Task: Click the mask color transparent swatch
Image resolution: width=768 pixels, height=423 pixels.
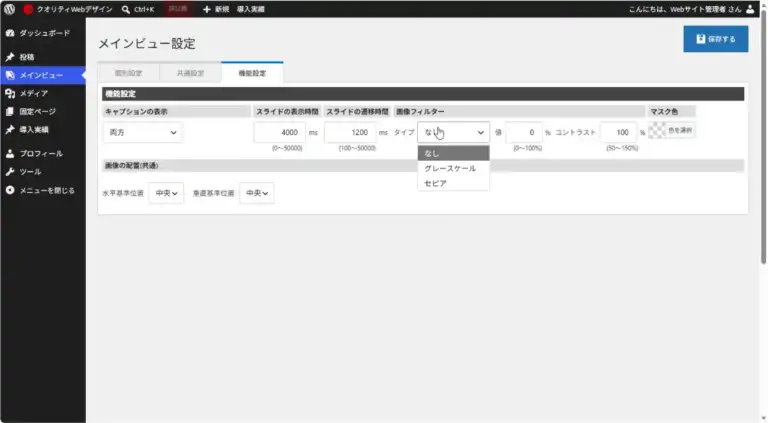Action: point(657,130)
